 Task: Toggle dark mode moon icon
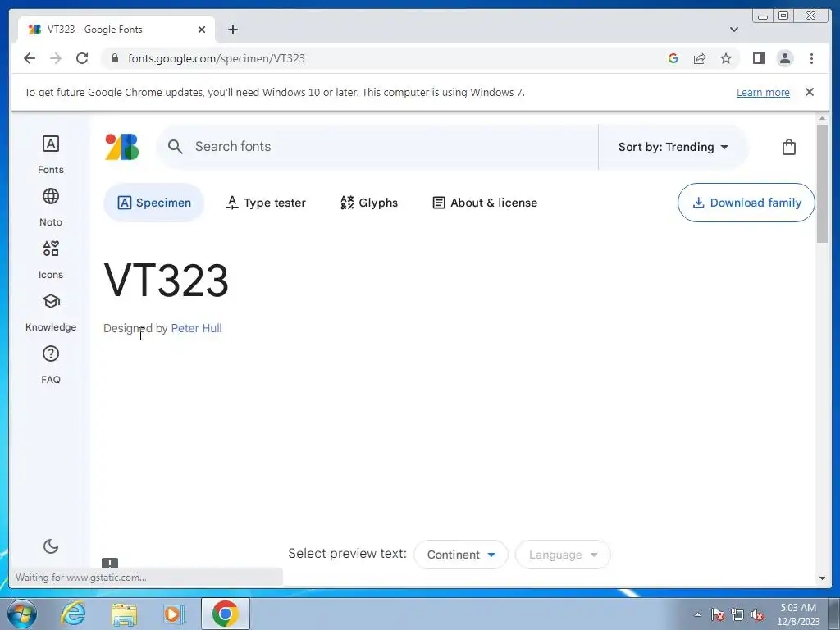coord(51,546)
